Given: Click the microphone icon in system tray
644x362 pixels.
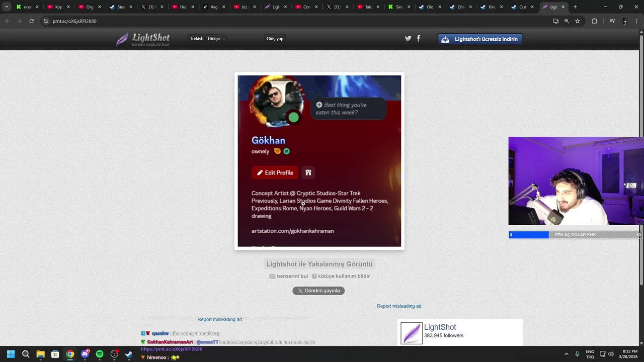Looking at the screenshot, I should click(x=577, y=354).
